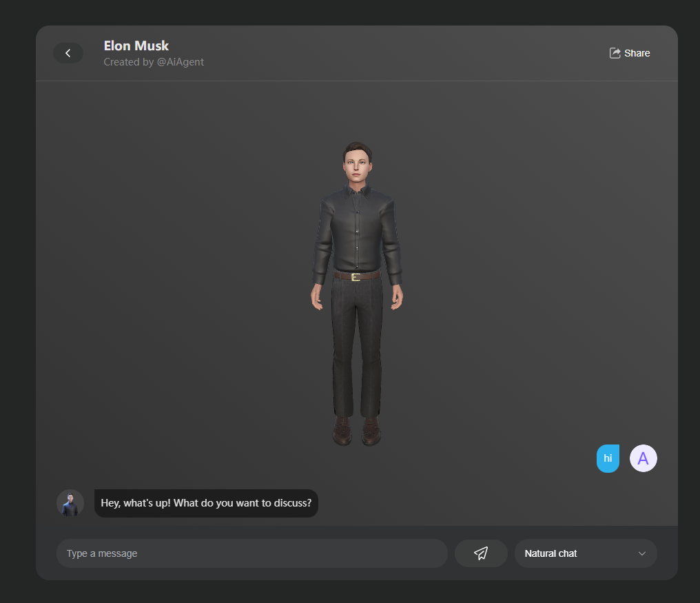The height and width of the screenshot is (603, 700).
Task: Click the 'Hey, what's up!' reply bubble
Action: click(x=206, y=503)
